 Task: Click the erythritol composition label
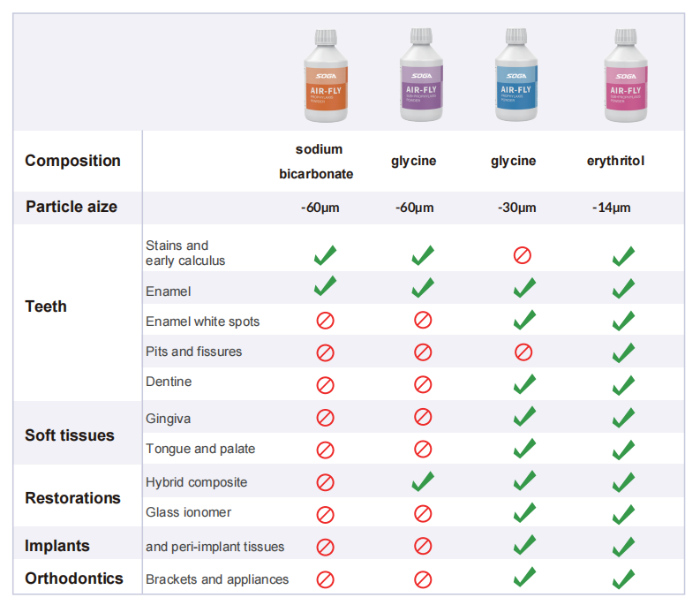click(615, 161)
